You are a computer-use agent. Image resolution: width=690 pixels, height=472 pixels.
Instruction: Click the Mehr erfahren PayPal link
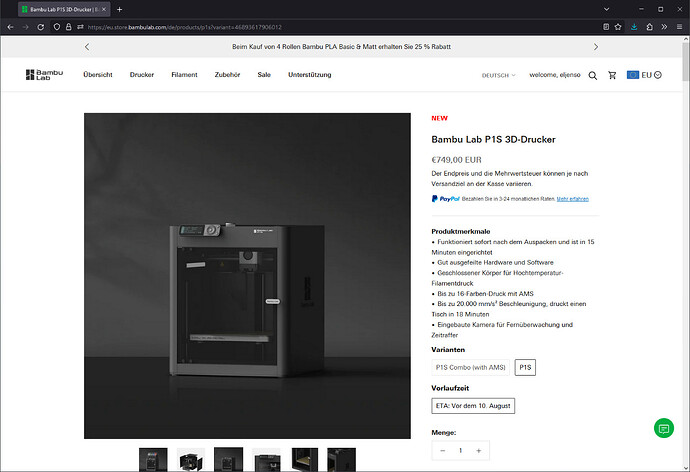573,199
